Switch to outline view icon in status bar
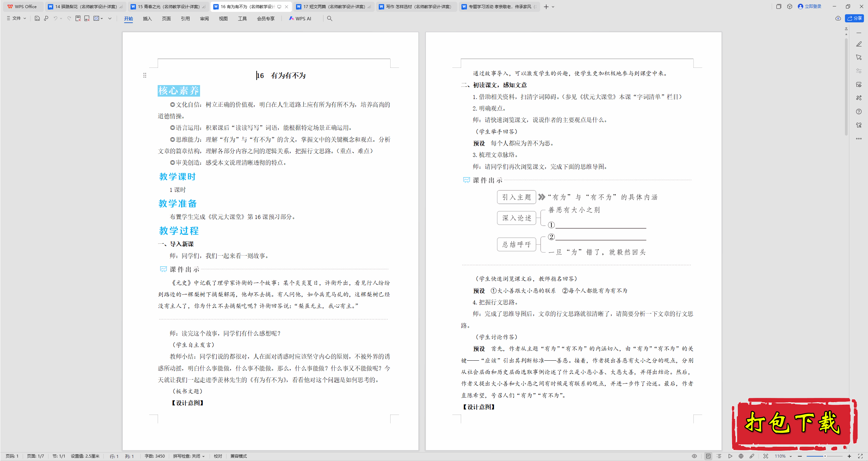Viewport: 868px width, 461px height. click(x=719, y=456)
